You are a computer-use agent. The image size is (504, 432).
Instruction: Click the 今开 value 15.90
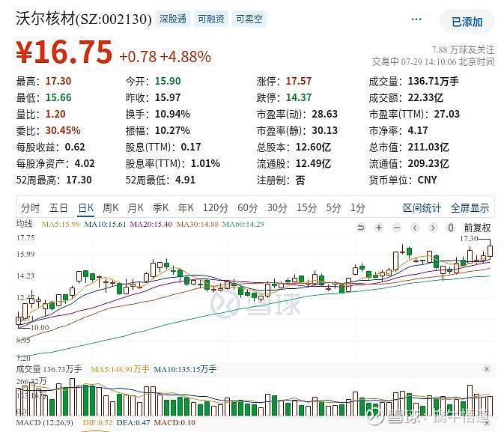tap(168, 81)
